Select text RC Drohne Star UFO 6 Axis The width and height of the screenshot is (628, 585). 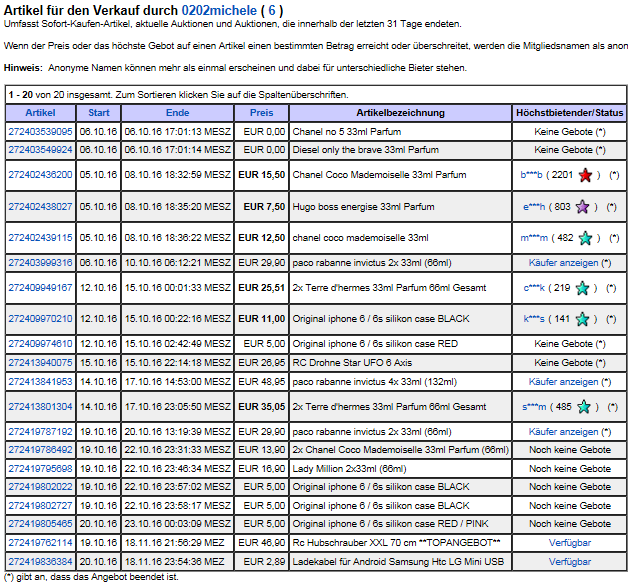pyautogui.click(x=352, y=363)
